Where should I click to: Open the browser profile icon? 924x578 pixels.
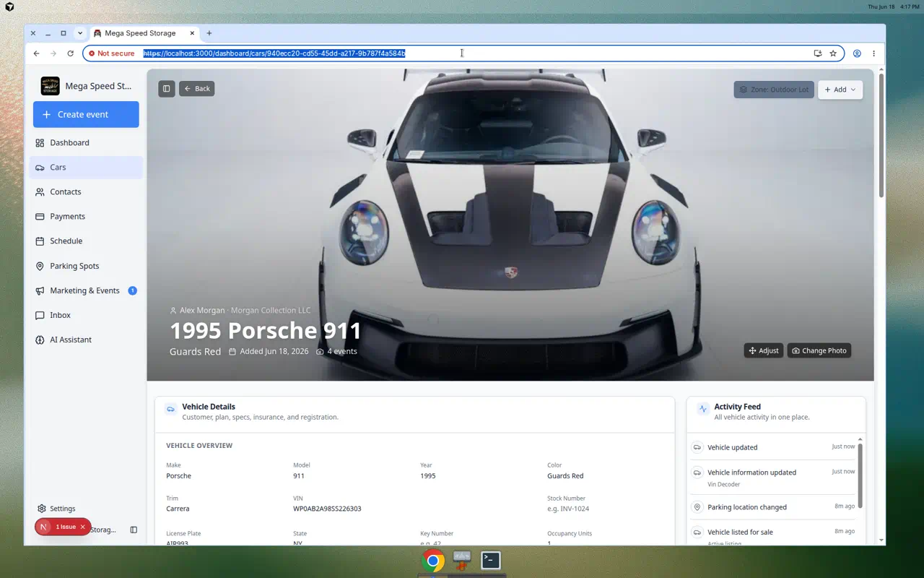(x=857, y=53)
